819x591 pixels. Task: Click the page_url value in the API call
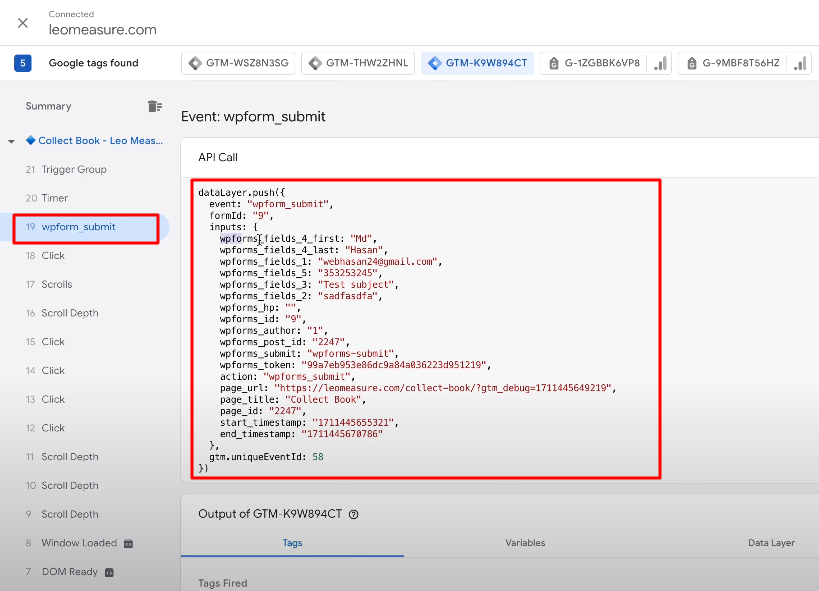point(443,388)
